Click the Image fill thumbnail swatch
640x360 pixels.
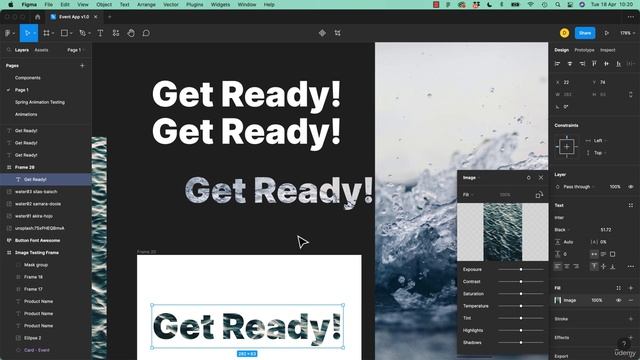point(558,300)
